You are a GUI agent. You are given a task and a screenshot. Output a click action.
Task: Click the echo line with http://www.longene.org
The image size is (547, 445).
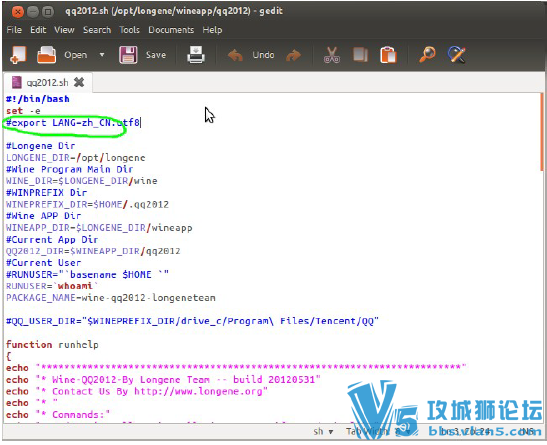click(x=137, y=391)
